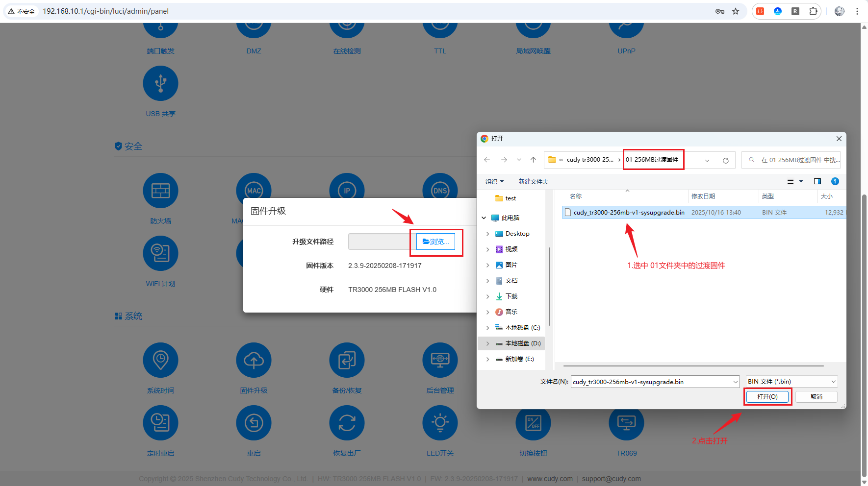This screenshot has height=486, width=868.
Task: Expand the Desktop folder tree node
Action: (x=487, y=234)
